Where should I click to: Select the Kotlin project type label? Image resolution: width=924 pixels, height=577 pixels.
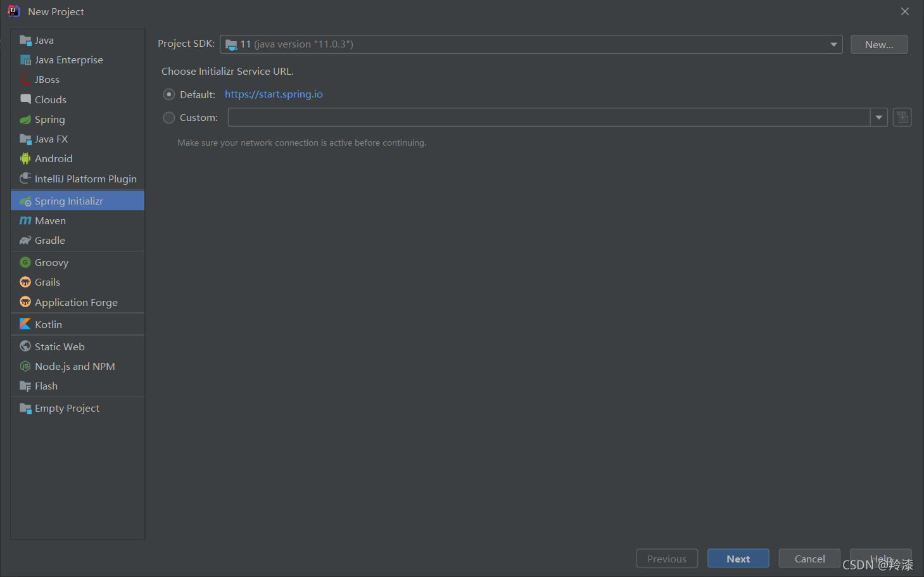pos(49,324)
